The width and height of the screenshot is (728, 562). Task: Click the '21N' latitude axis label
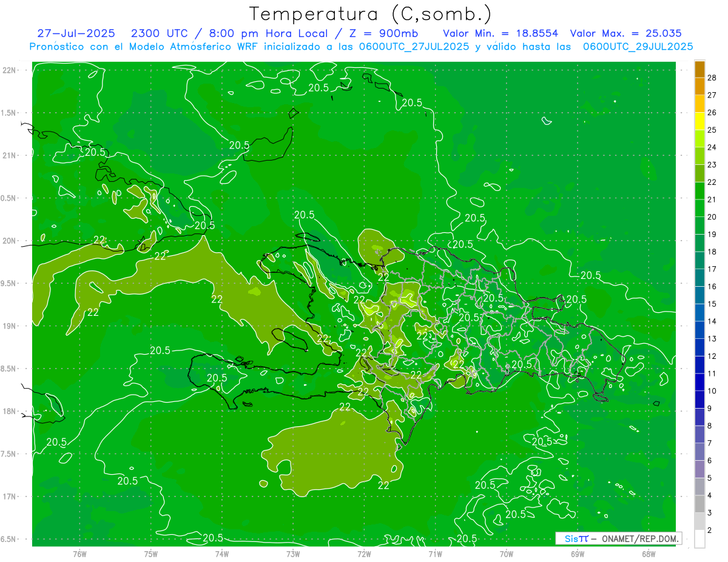coord(10,156)
